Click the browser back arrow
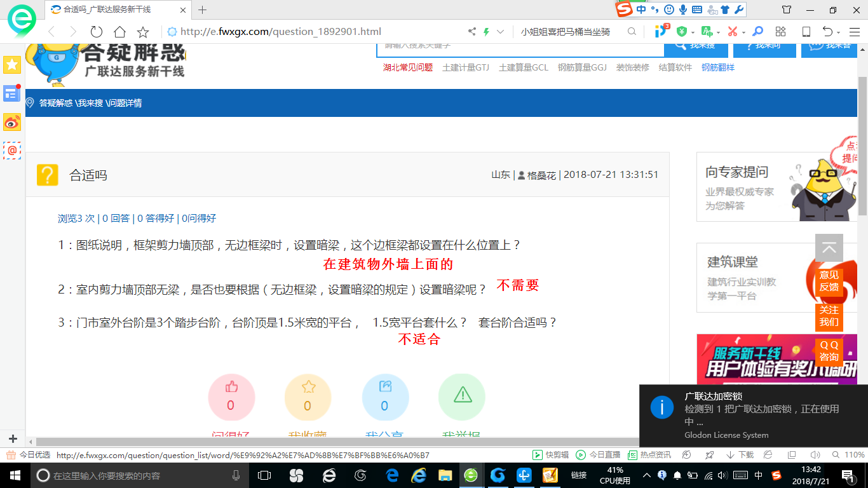 [51, 32]
